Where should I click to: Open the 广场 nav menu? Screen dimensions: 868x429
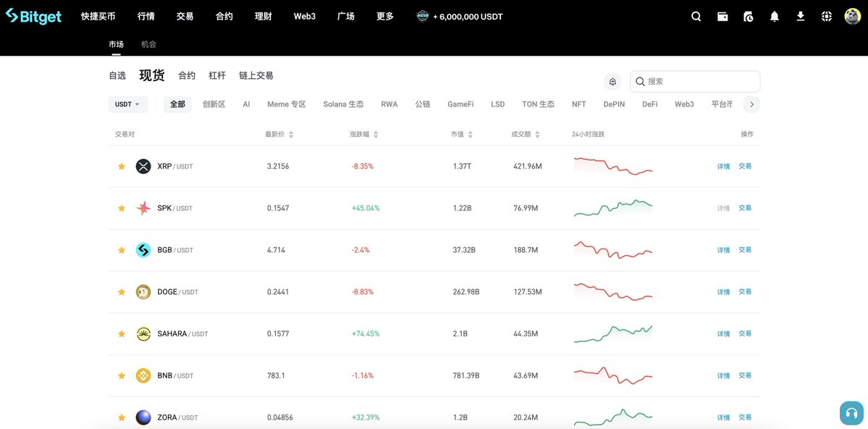(346, 17)
